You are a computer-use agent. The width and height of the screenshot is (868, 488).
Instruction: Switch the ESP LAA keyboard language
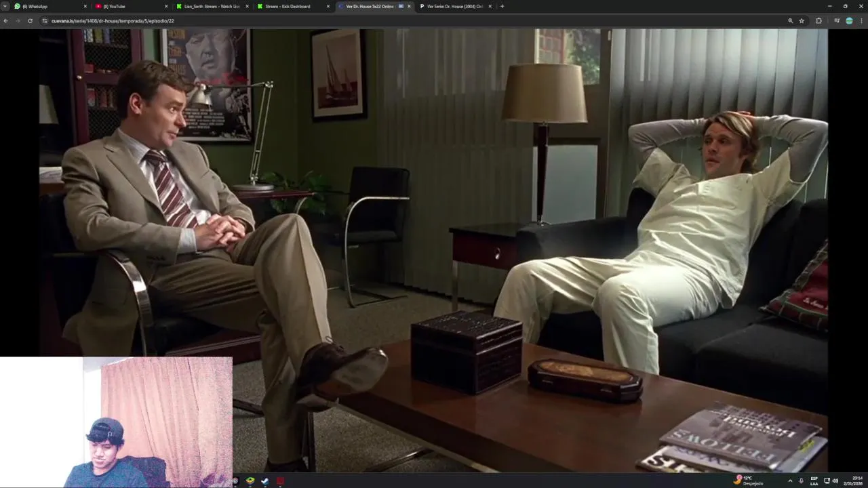[x=814, y=481]
